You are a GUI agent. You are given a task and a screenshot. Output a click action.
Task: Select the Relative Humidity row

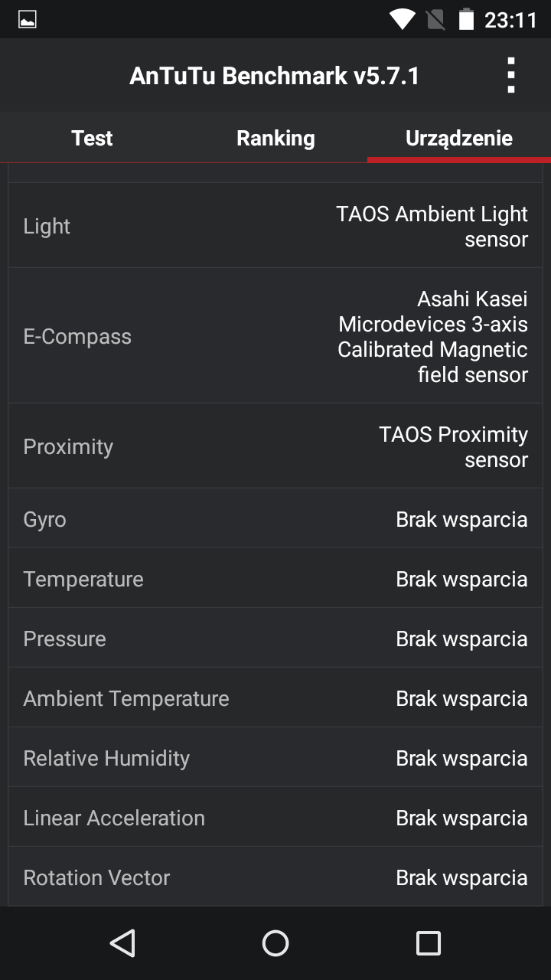pyautogui.click(x=275, y=758)
